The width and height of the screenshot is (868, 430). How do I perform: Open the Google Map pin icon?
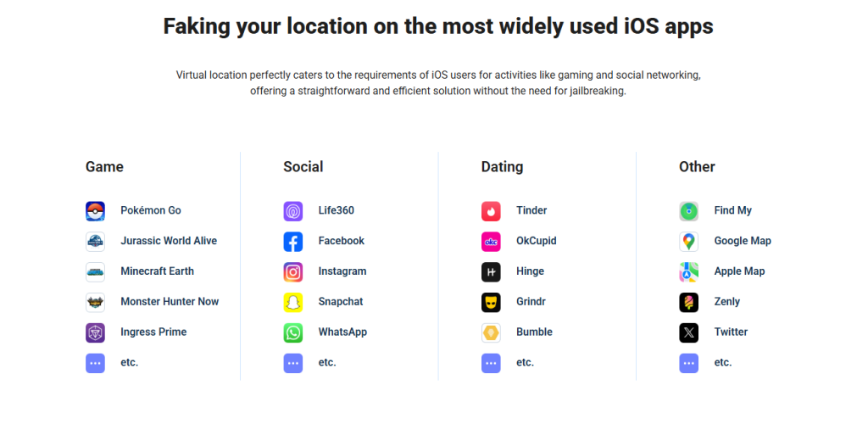point(689,242)
